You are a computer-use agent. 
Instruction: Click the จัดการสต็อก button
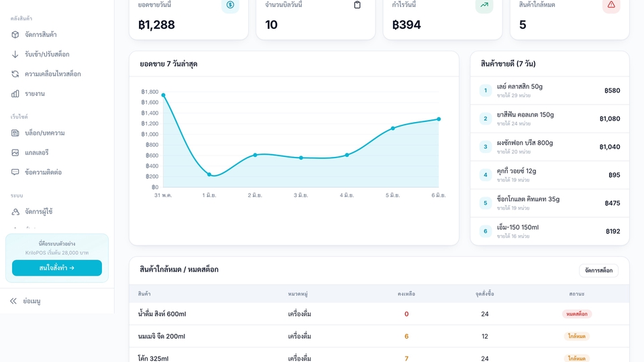pos(599,270)
